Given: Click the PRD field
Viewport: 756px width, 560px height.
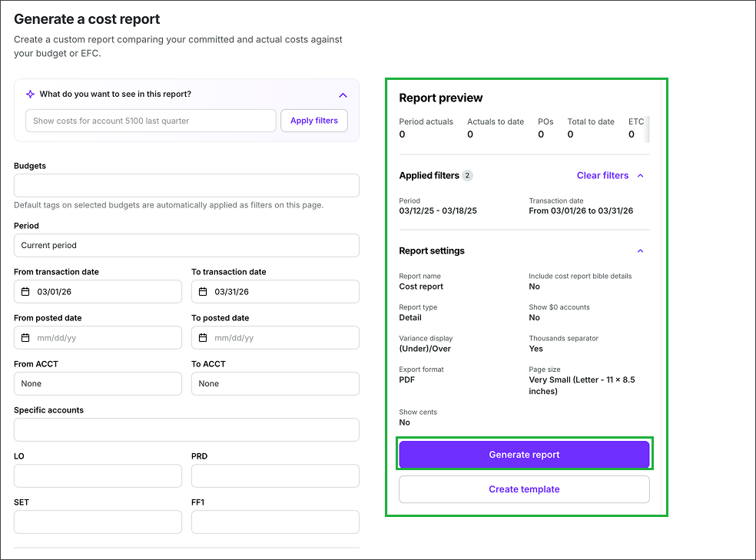Looking at the screenshot, I should point(275,476).
